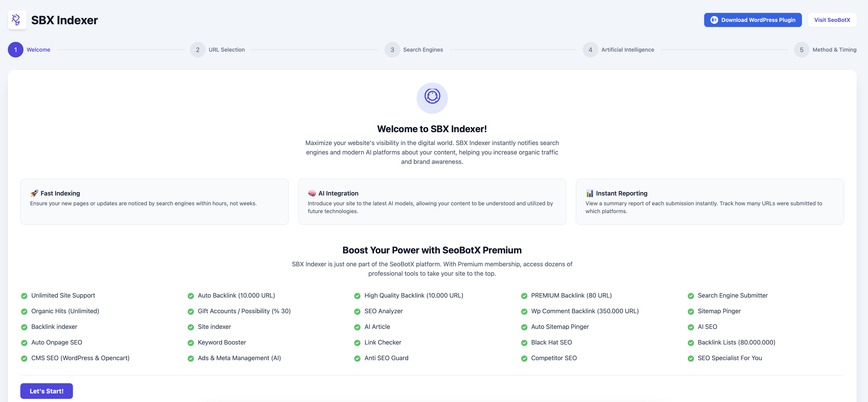Click the Fast Indexing feature card
The image size is (868, 402).
(x=154, y=202)
